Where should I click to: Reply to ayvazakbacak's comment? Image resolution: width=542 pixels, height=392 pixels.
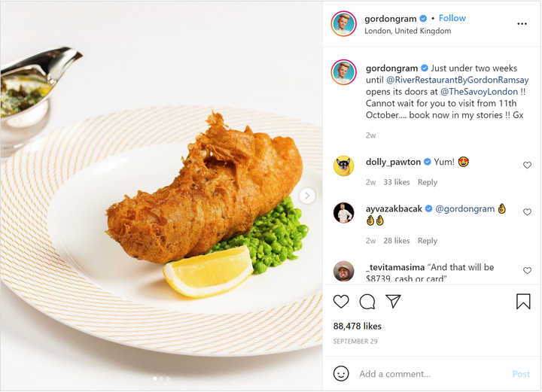click(428, 241)
